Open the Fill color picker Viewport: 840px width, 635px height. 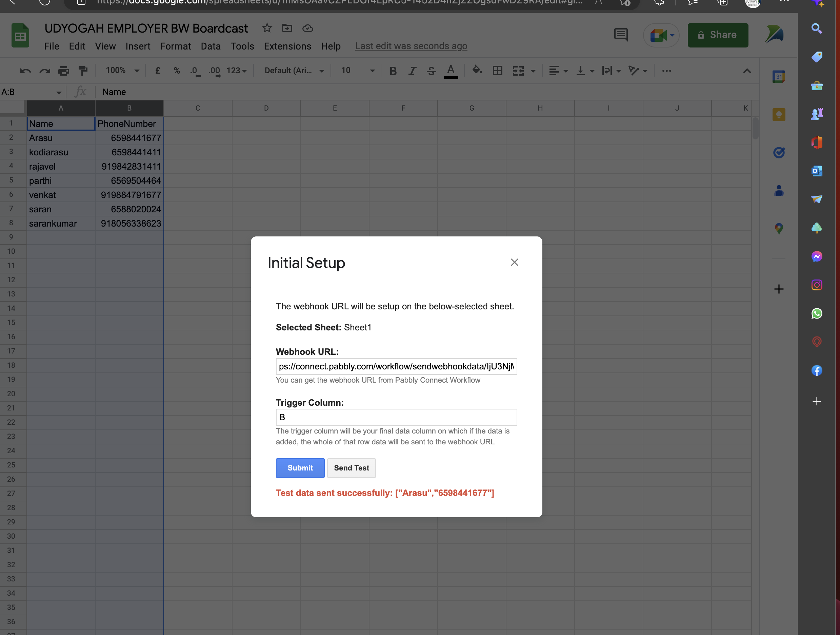click(477, 70)
